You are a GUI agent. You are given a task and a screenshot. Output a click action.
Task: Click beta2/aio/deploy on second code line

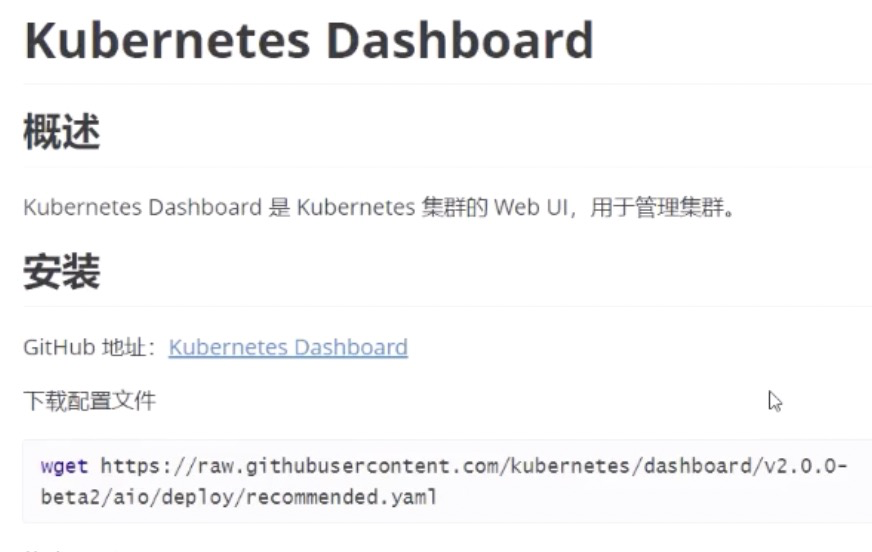click(x=137, y=496)
